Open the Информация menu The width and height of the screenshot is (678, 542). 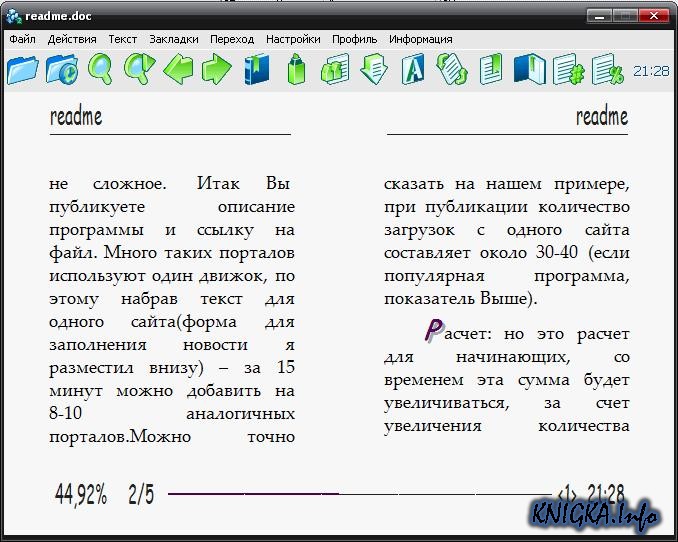[421, 39]
